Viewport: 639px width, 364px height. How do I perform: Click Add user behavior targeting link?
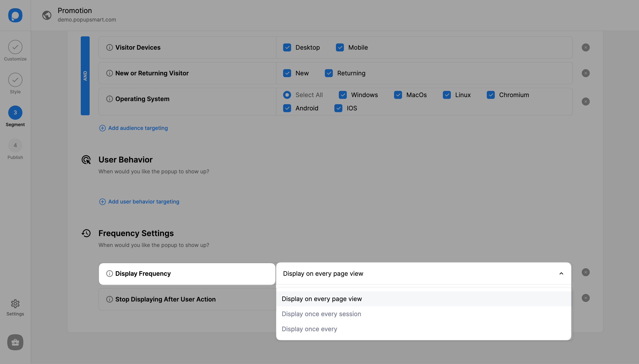point(143,202)
